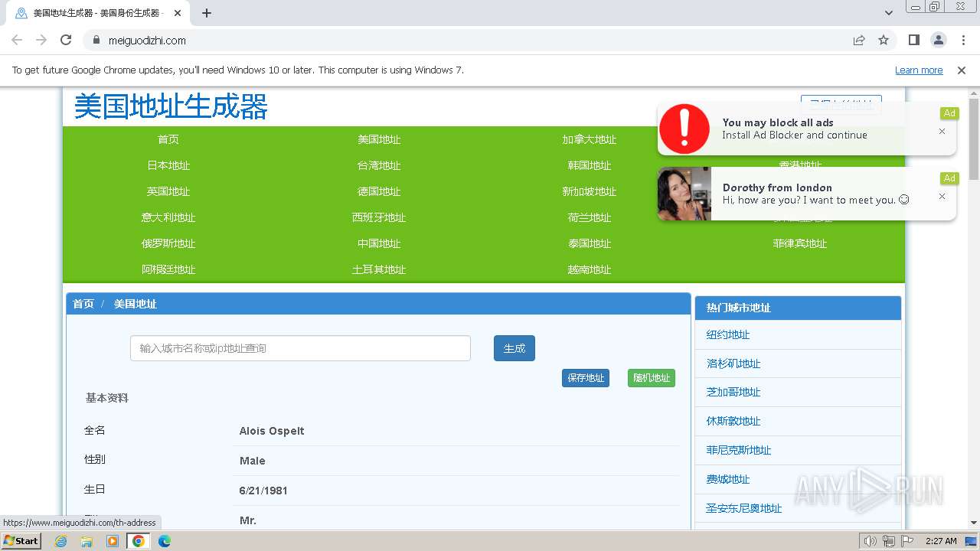Choose 意大利地址 menu item

click(168, 217)
